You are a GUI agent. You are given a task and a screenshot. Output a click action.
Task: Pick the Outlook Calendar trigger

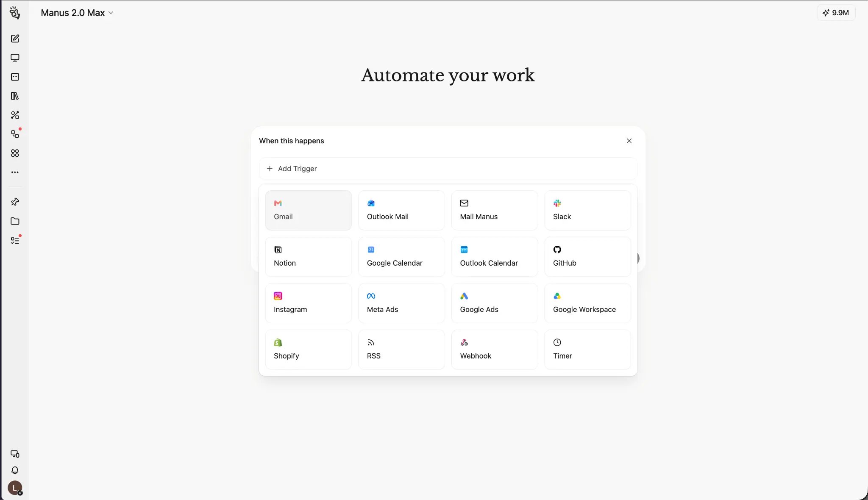pyautogui.click(x=495, y=257)
